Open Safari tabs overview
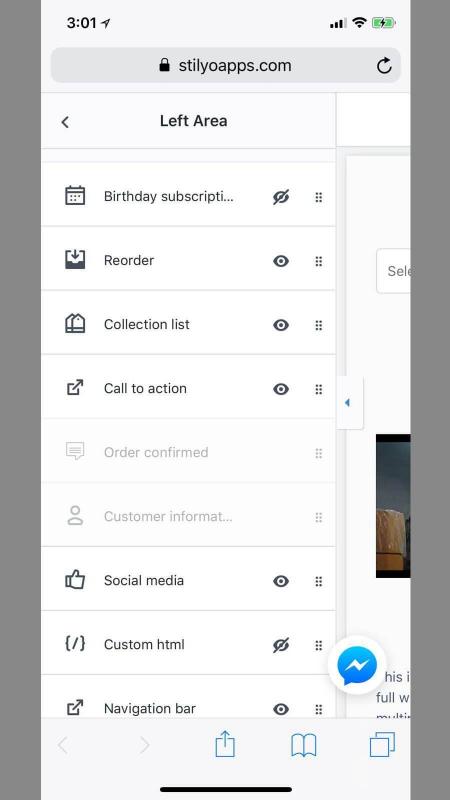The width and height of the screenshot is (450, 800). pos(382,744)
